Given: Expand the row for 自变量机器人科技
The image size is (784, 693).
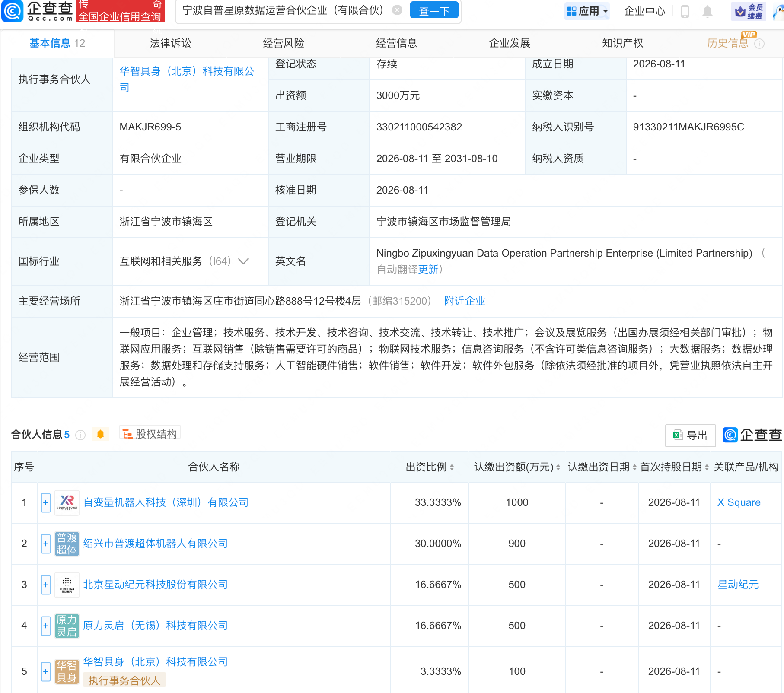Looking at the screenshot, I should (x=46, y=502).
